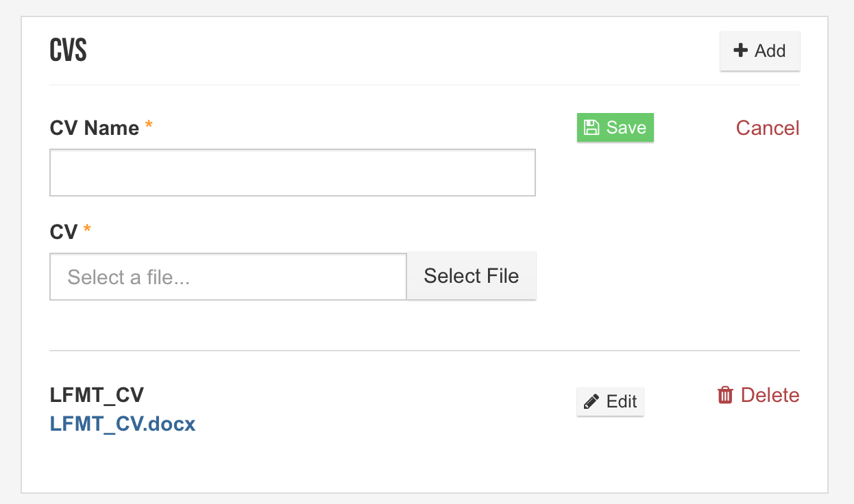Click the divider line above LFMT_CV entry
Screen dimensions: 854x504
pyautogui.click(x=425, y=351)
